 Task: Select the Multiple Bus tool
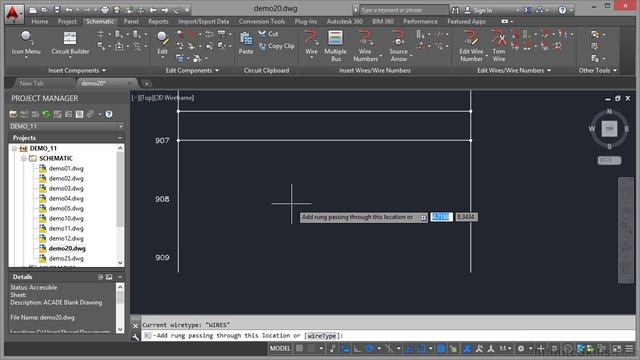pos(335,46)
